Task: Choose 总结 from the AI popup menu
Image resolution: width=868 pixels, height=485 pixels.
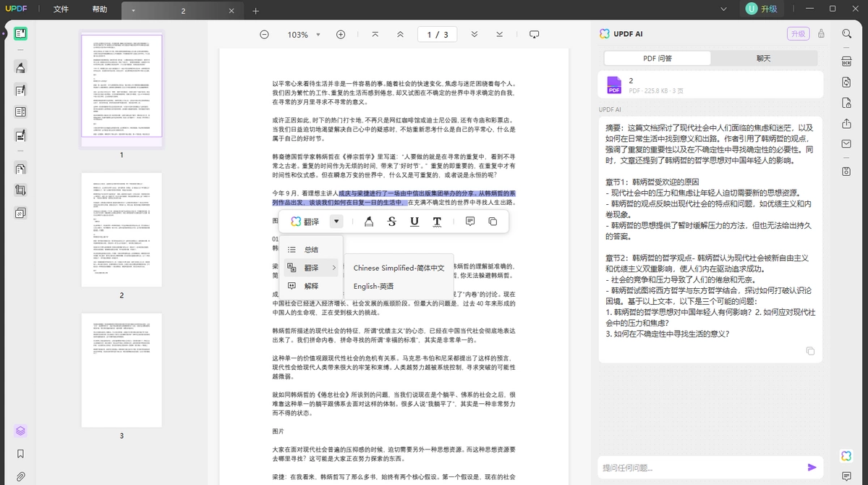Action: pyautogui.click(x=311, y=249)
